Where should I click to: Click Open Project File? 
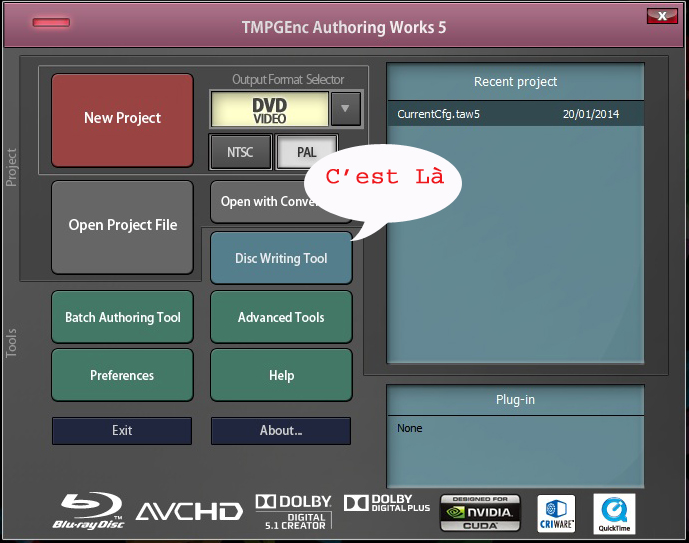pos(122,227)
